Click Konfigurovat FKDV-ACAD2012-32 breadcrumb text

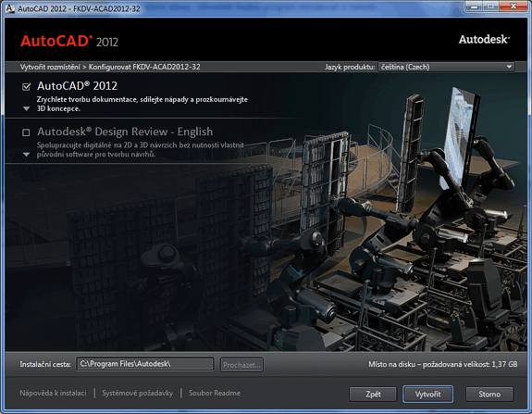(x=144, y=67)
